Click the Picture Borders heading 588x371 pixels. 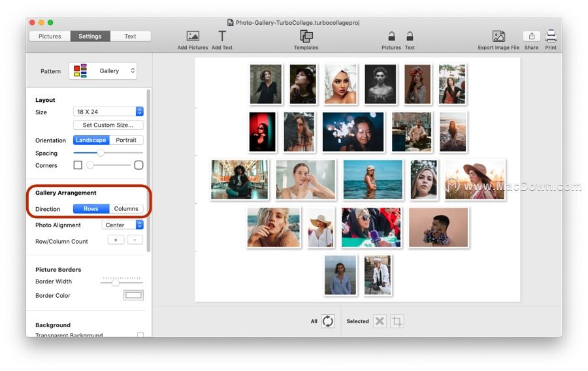tap(58, 270)
